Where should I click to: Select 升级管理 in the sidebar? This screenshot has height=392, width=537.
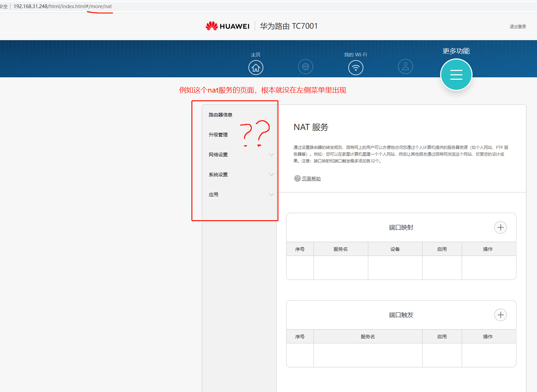218,135
